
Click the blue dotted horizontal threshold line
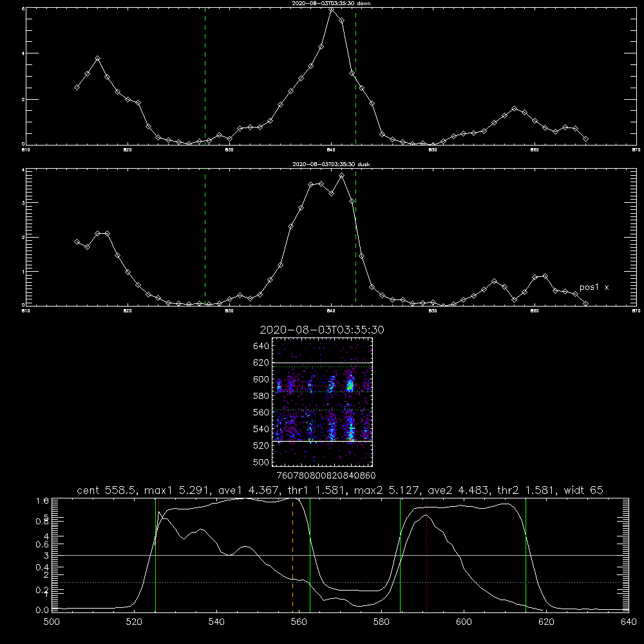tap(340, 582)
